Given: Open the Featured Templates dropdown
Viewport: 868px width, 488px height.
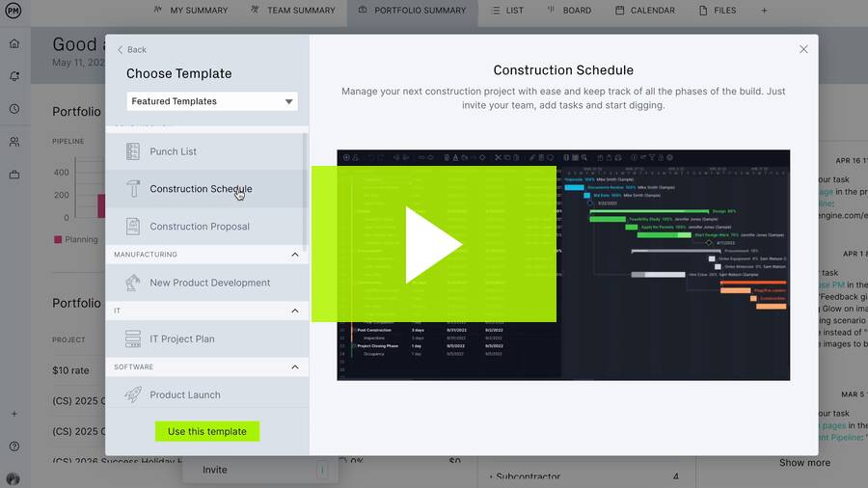Looking at the screenshot, I should pyautogui.click(x=212, y=101).
